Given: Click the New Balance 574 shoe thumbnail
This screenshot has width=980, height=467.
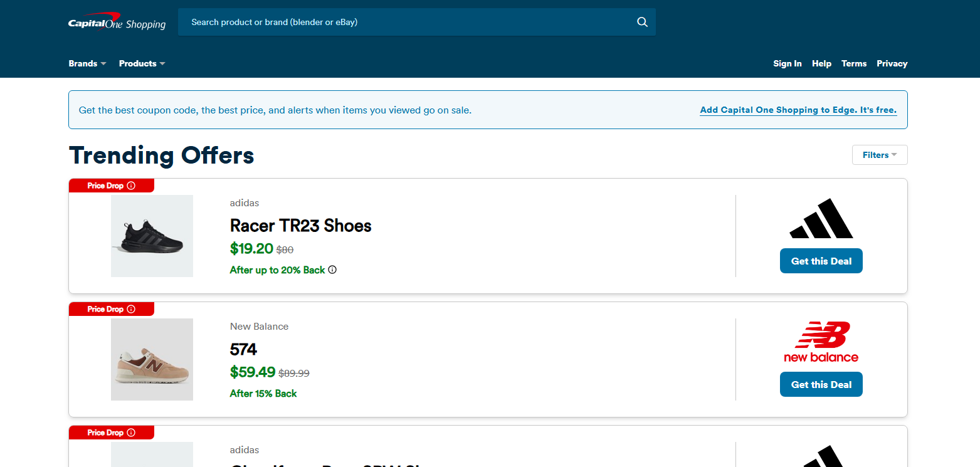Looking at the screenshot, I should click(x=152, y=359).
